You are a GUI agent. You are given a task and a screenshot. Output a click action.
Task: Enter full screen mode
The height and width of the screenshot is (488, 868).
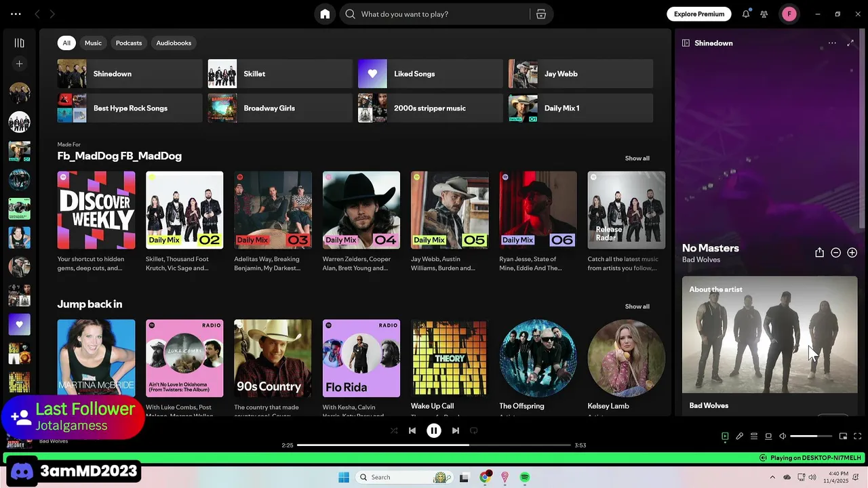857,436
